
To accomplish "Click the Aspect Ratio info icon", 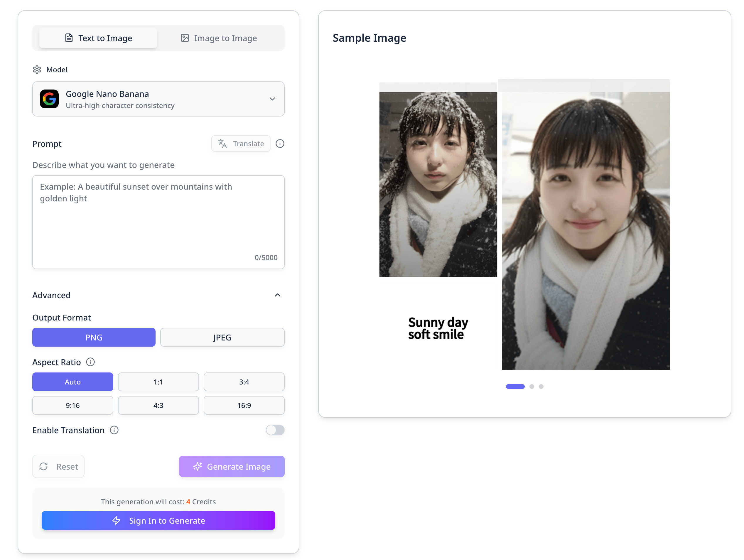I will [x=90, y=362].
